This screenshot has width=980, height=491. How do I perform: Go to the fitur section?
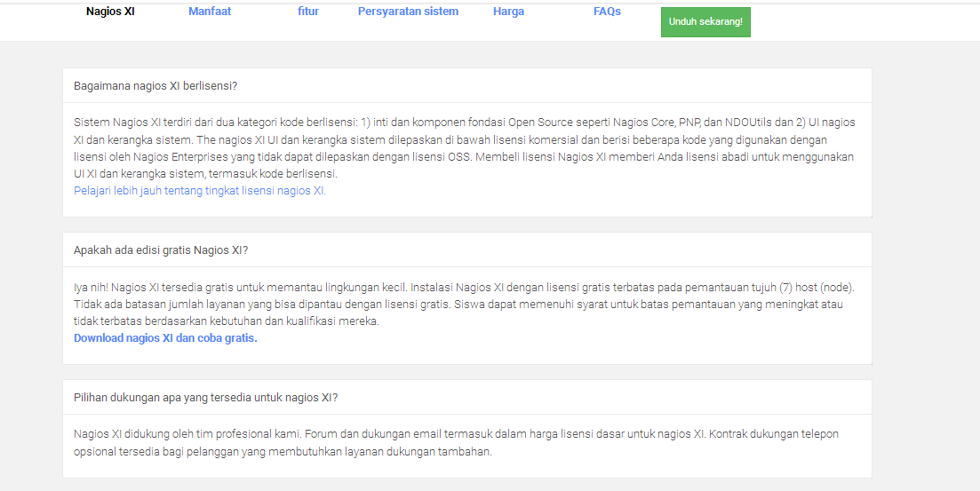(x=308, y=12)
